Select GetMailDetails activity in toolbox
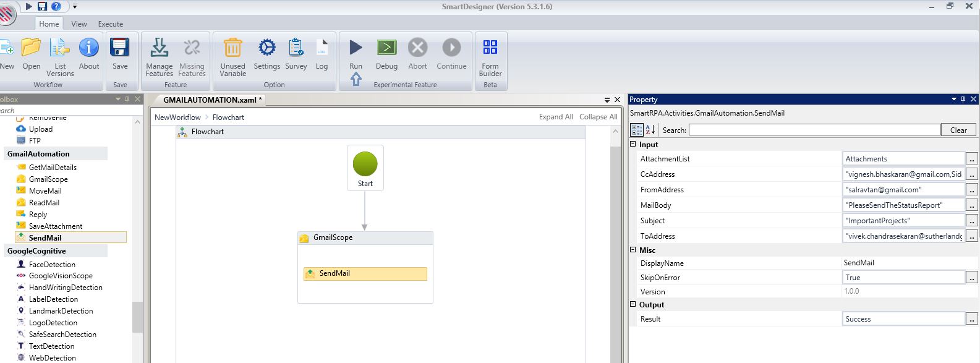Screen dimensions: 980x363 [53, 168]
